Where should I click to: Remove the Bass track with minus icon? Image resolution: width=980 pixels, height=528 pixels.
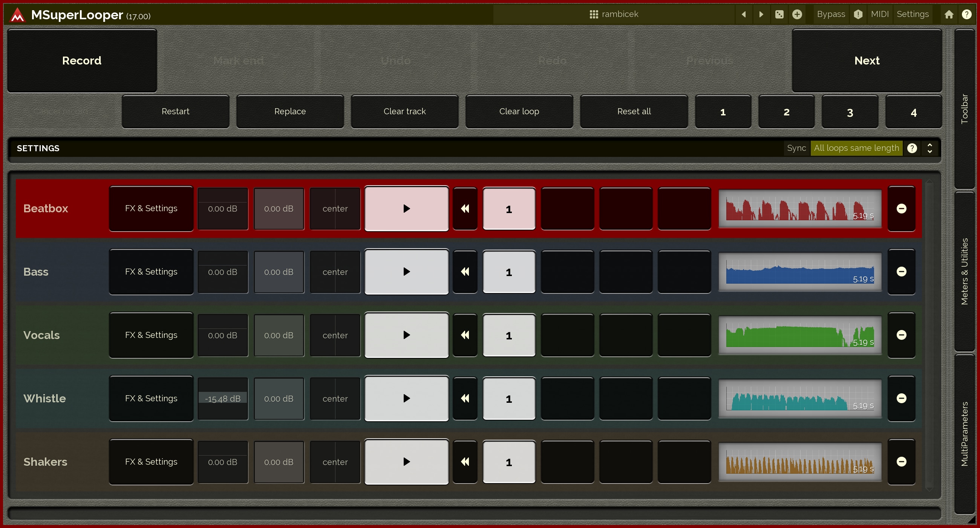(x=901, y=272)
